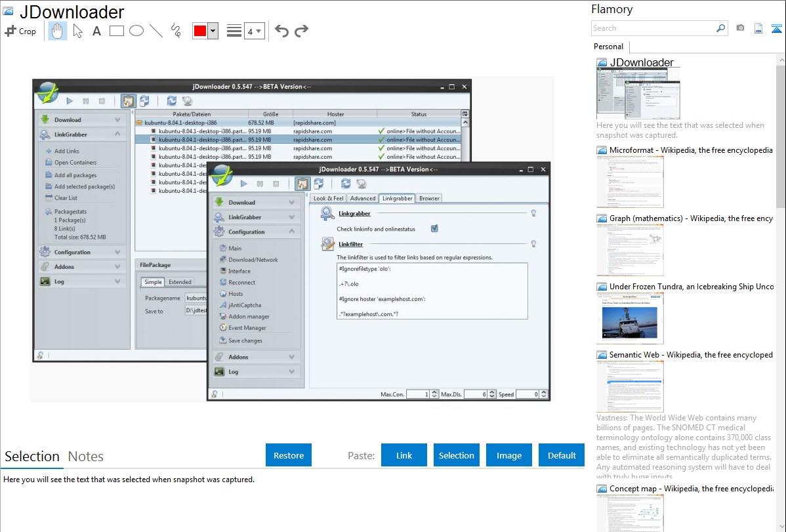Select Under Frozen Tundra ship thumbnail

coord(630,318)
